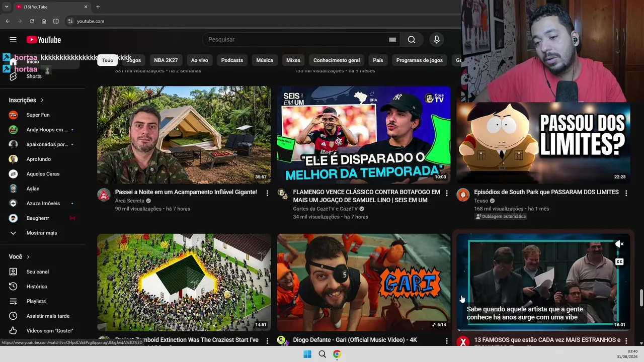Screen dimensions: 644x362
Task: Open the Área Secreta channel avatar
Action: click(x=104, y=195)
